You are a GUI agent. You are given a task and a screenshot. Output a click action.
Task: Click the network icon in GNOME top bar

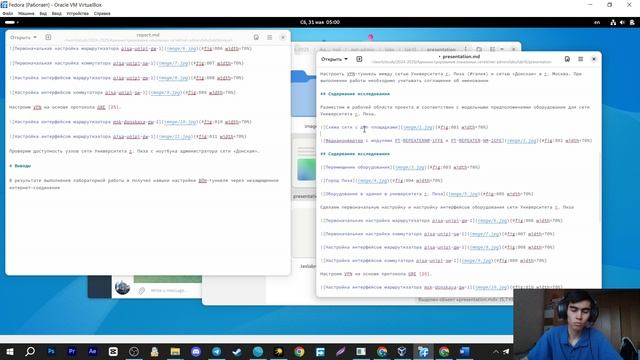(x=613, y=22)
